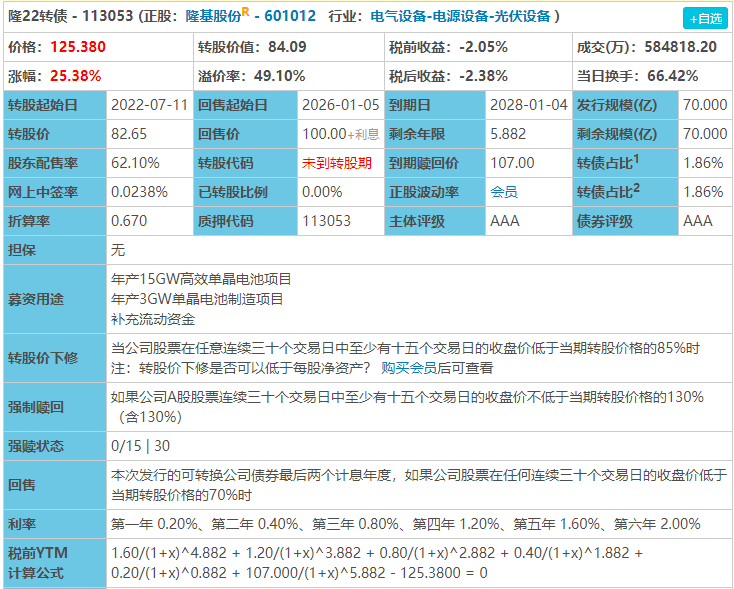Click the 转股价值 value 84.09
This screenshot has height=589, width=734.
click(287, 47)
